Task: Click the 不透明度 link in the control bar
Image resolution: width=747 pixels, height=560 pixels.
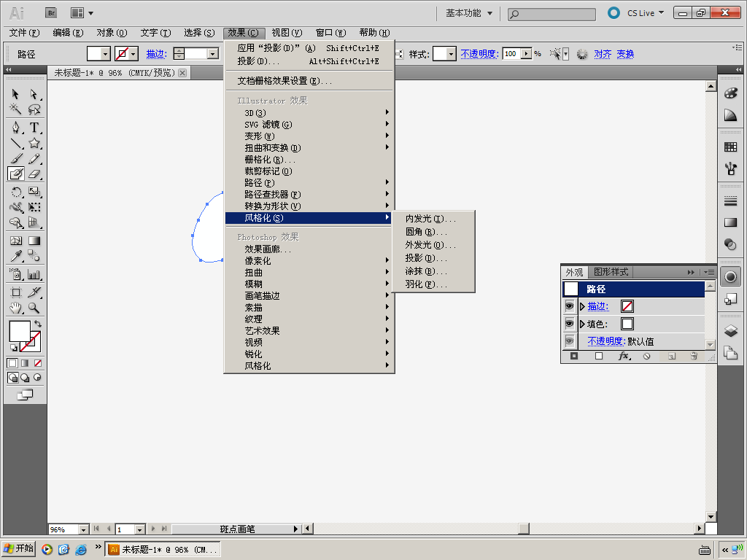Action: (479, 54)
